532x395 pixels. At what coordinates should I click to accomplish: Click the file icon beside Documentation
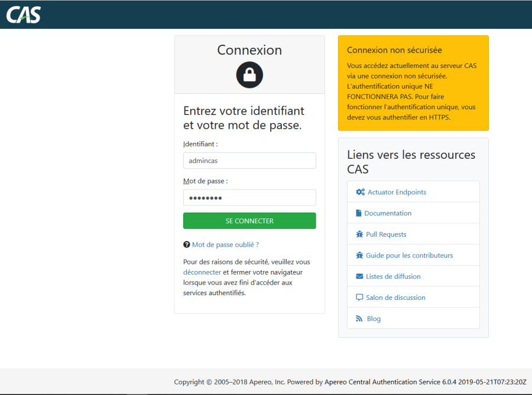click(359, 213)
